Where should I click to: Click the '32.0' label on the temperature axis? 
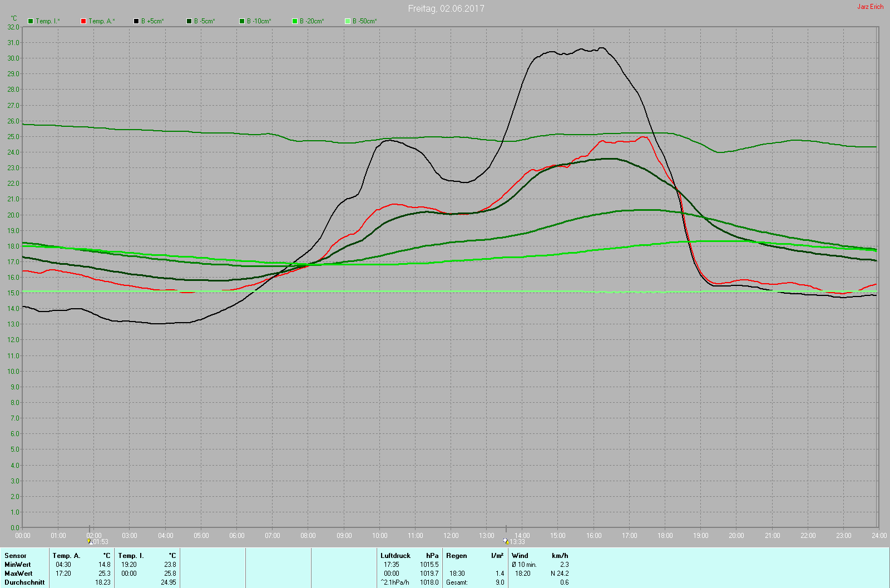(x=13, y=27)
